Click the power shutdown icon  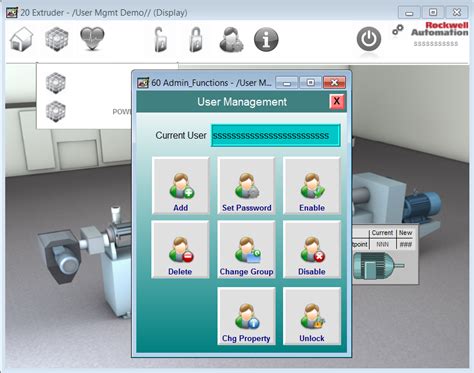(x=369, y=39)
